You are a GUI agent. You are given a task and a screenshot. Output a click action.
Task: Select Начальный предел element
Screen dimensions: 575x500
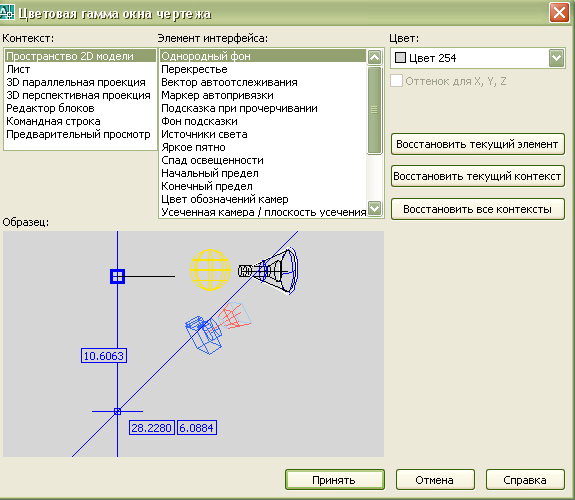(x=263, y=173)
